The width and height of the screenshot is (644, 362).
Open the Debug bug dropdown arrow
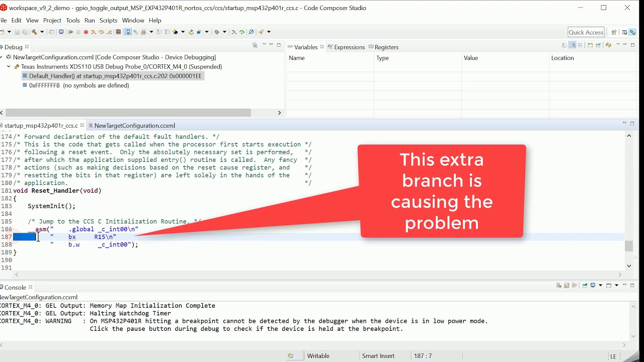coord(224,32)
